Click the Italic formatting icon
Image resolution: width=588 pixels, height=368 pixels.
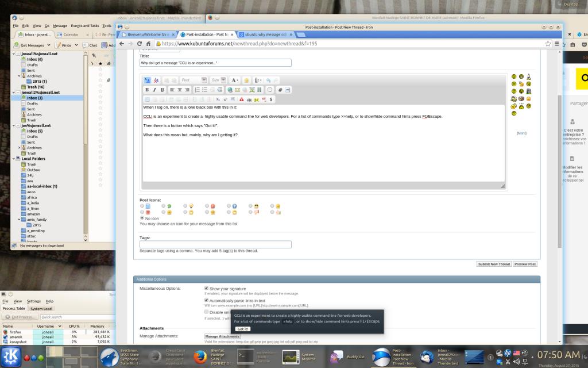[x=154, y=90]
